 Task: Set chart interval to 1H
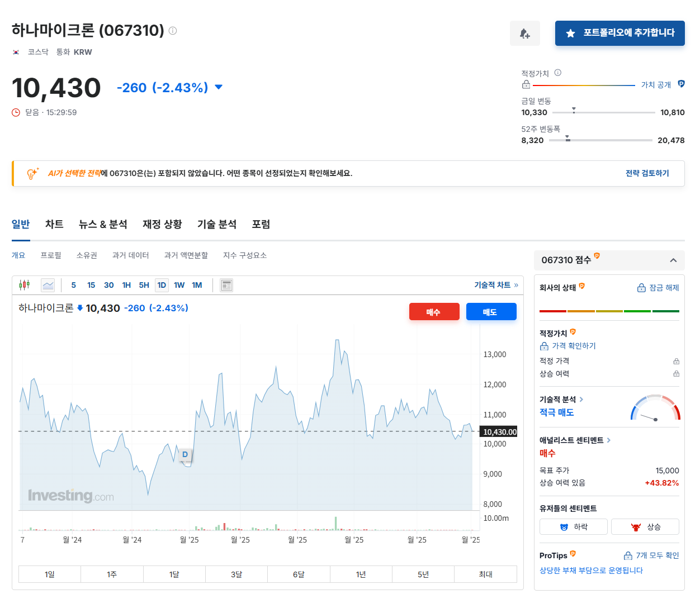tap(126, 285)
